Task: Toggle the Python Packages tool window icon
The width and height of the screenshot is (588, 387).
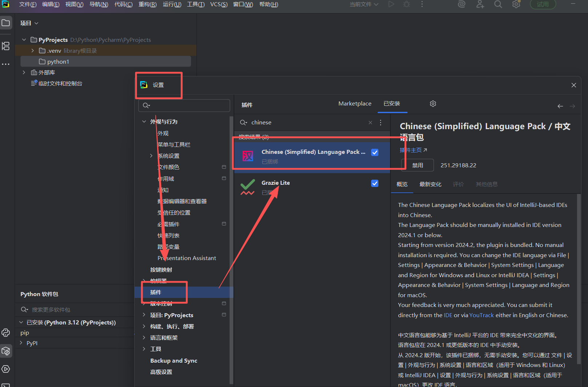Action: tap(6, 351)
